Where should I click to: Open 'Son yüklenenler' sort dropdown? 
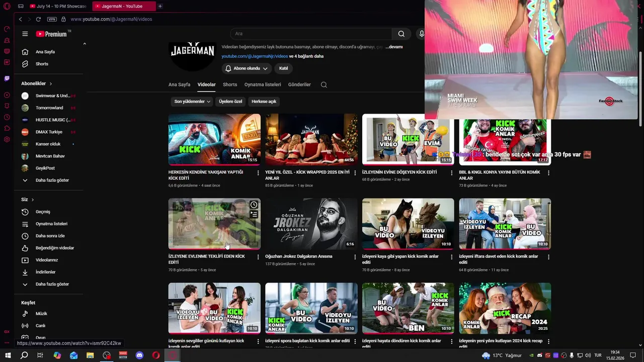192,102
